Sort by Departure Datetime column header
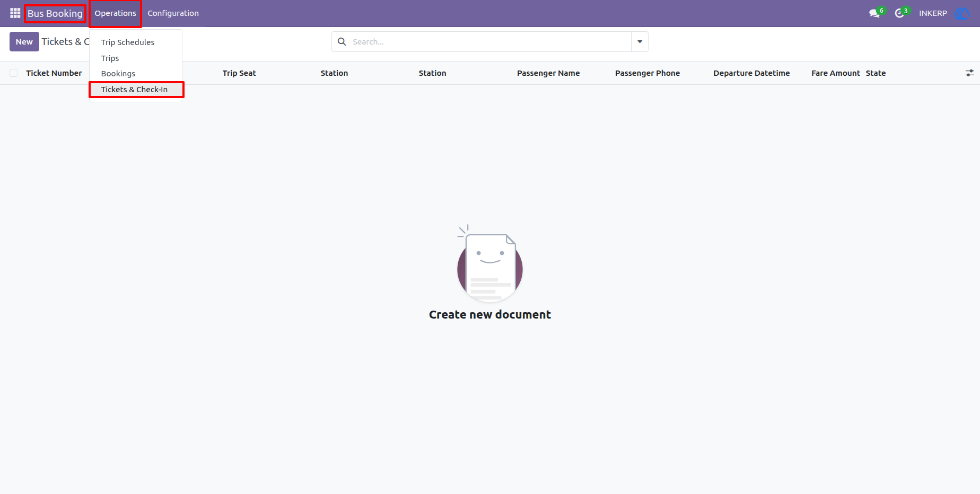Screen dimensions: 980x494 click(751, 73)
